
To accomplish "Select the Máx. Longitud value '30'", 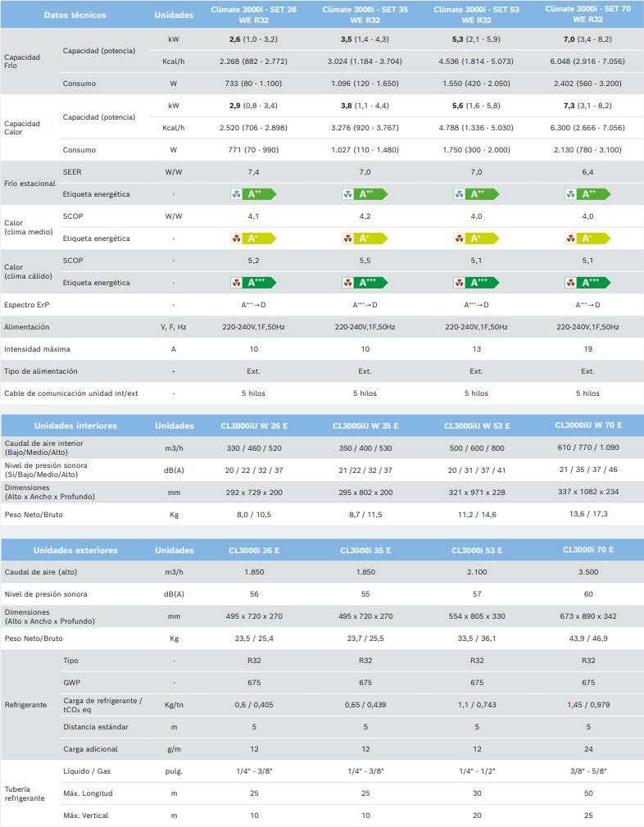I will (x=477, y=793).
